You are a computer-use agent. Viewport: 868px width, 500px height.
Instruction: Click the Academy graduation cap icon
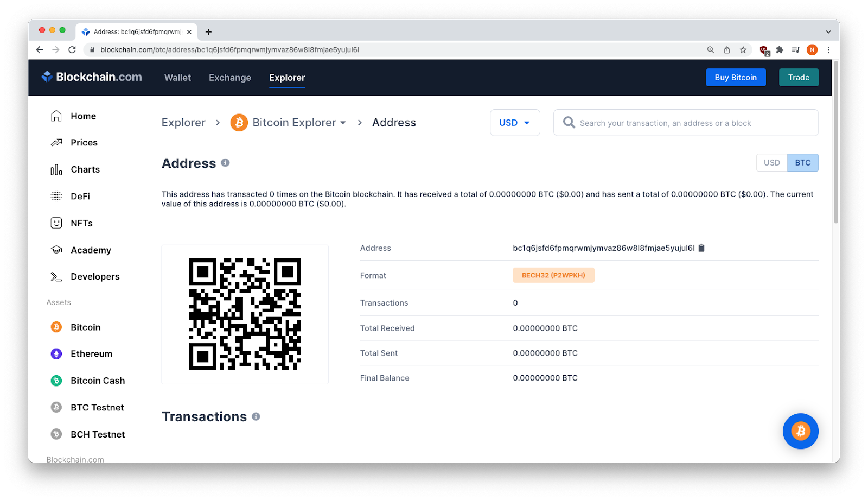coord(56,250)
